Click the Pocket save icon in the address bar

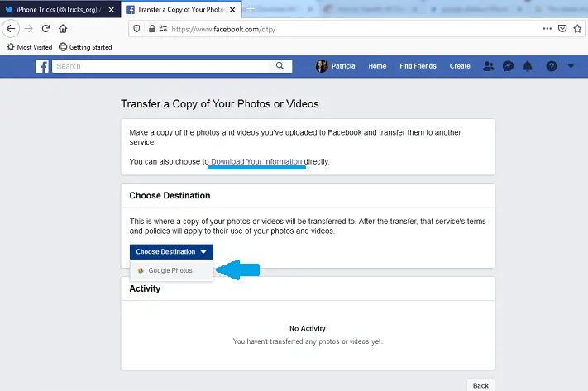562,28
